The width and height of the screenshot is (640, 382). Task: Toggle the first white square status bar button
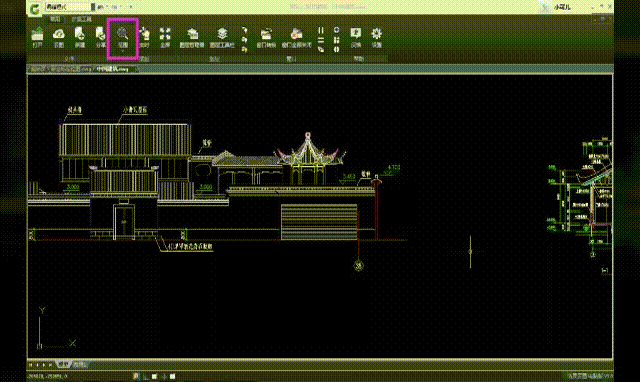click(x=154, y=376)
